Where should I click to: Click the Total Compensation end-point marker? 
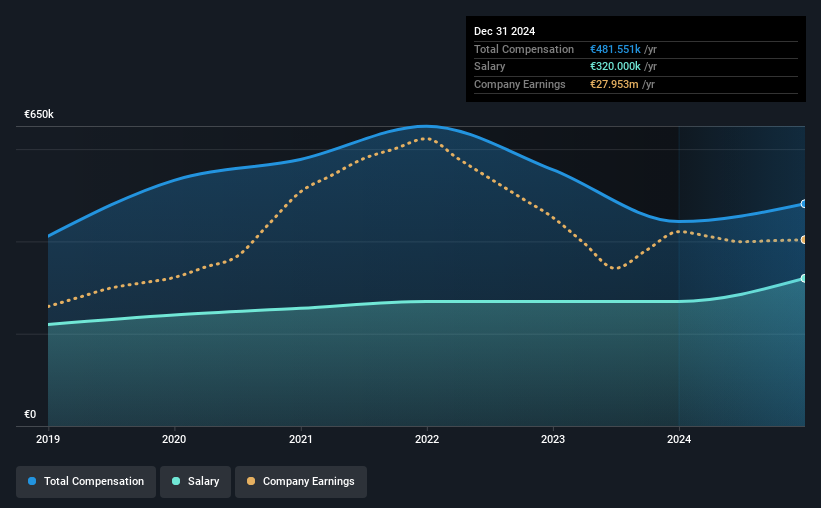[804, 204]
